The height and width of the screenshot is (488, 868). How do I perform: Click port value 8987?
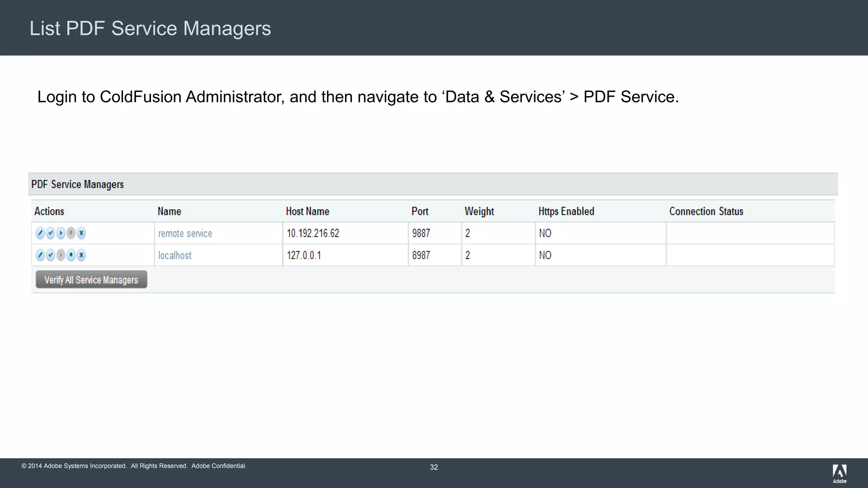pos(421,255)
